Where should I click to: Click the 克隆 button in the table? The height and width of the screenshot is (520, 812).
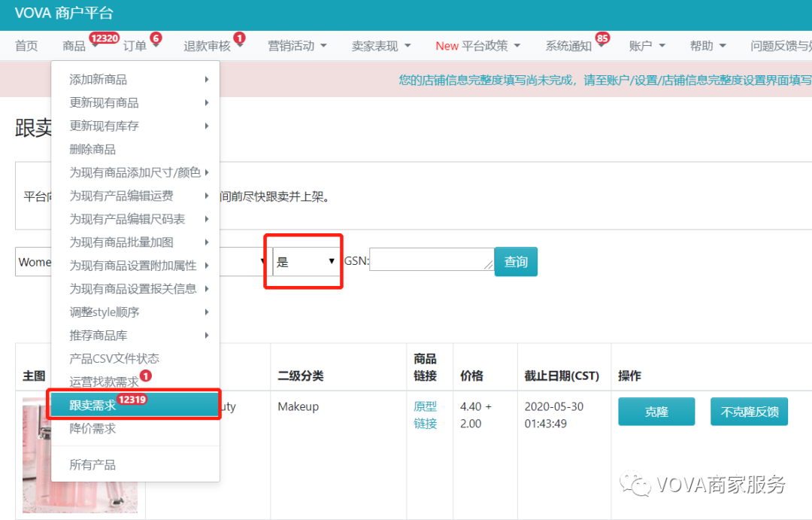pyautogui.click(x=656, y=412)
